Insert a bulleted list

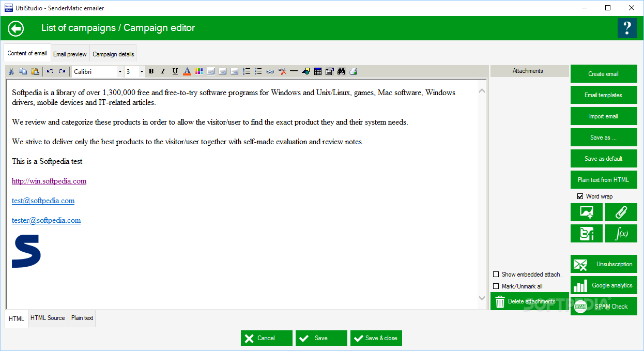(x=258, y=71)
